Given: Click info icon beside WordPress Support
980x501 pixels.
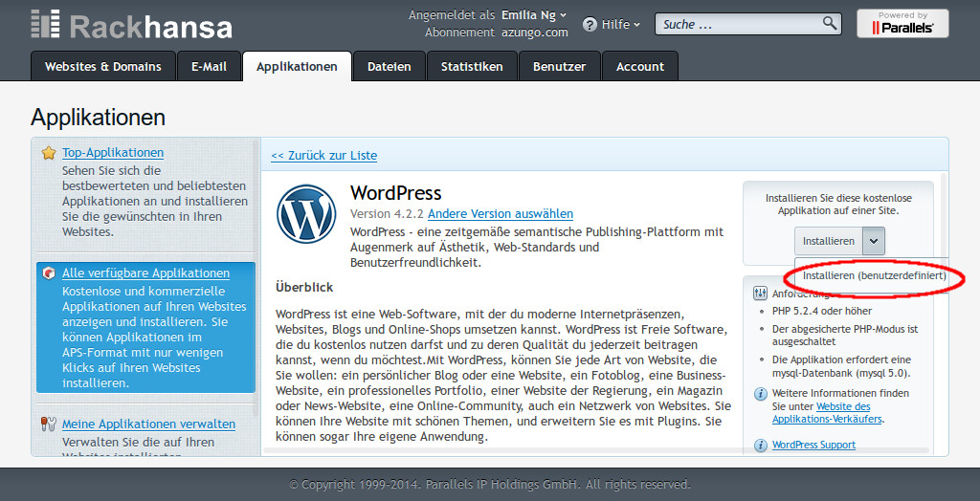Looking at the screenshot, I should point(760,445).
